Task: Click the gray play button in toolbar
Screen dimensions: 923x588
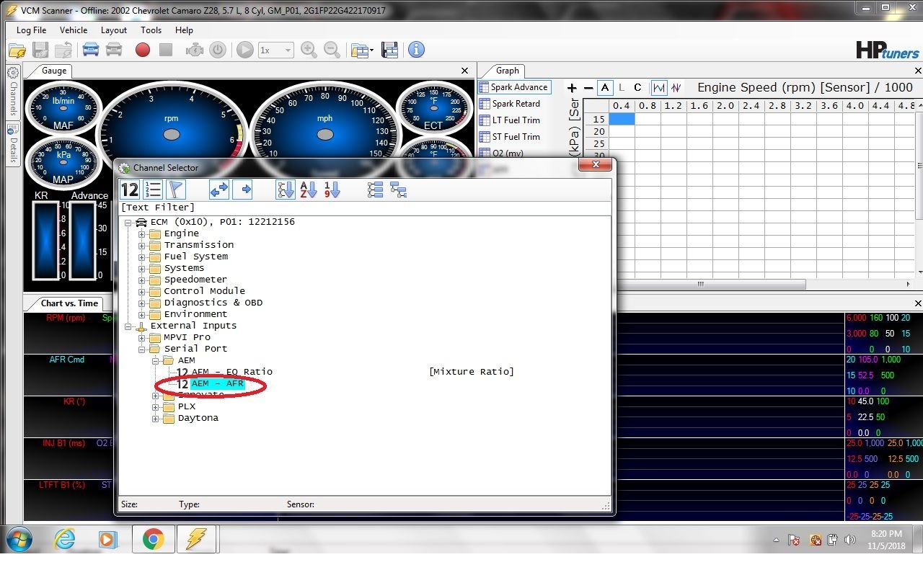Action: [x=245, y=50]
